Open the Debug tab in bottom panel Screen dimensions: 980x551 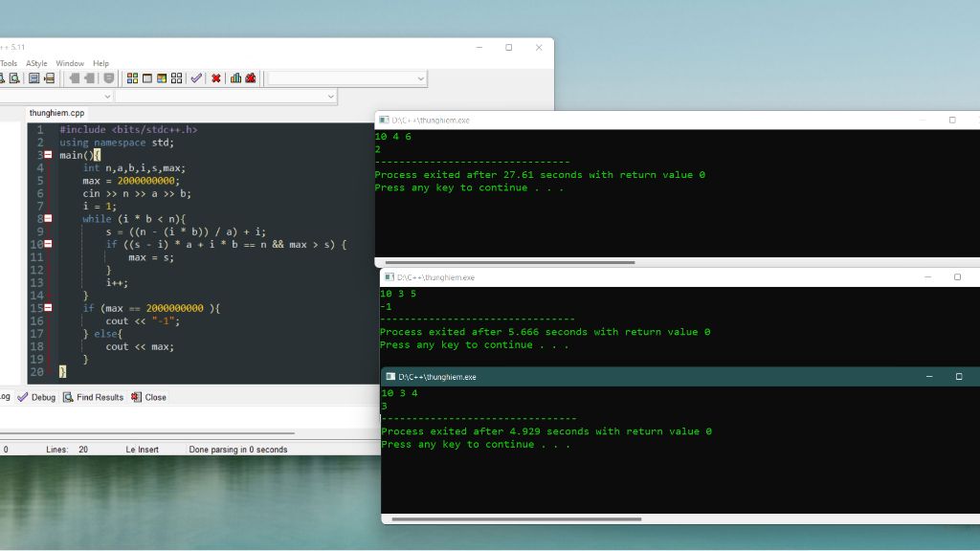(36, 397)
